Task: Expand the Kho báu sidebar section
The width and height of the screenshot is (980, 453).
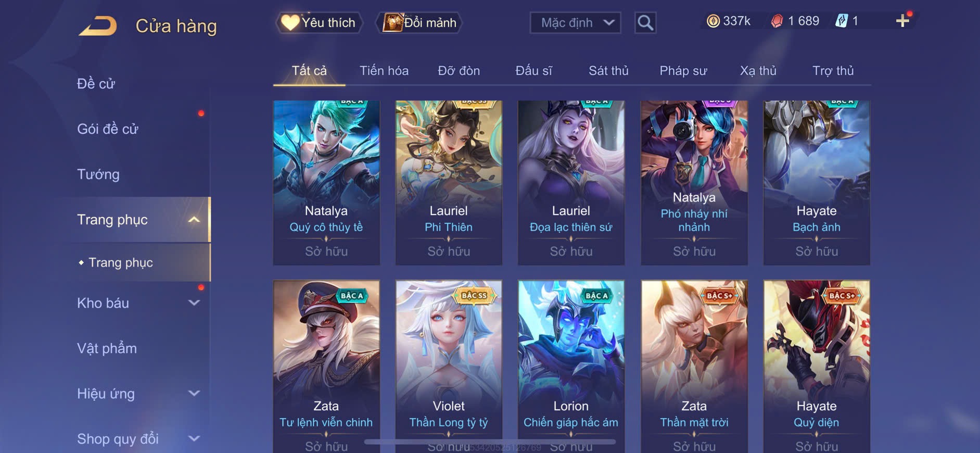Action: 194,303
